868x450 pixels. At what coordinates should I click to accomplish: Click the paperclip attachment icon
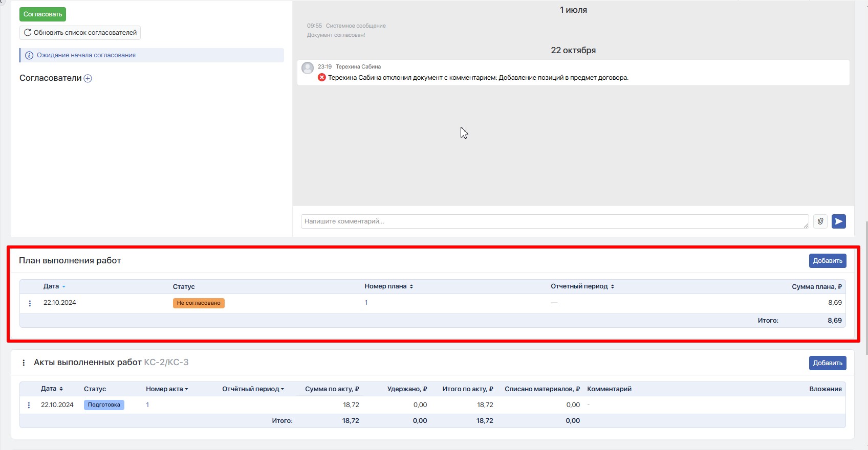(x=820, y=221)
